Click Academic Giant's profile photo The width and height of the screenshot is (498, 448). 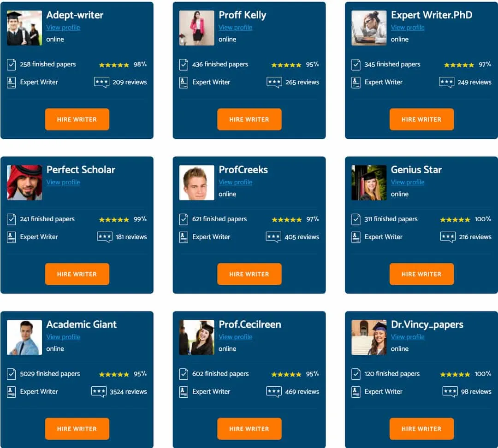click(24, 337)
